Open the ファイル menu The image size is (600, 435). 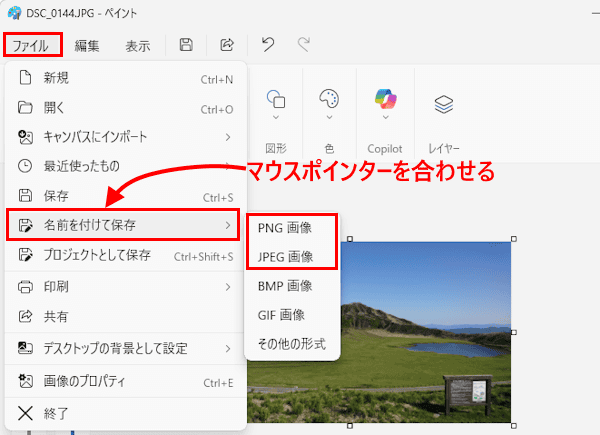[32, 45]
